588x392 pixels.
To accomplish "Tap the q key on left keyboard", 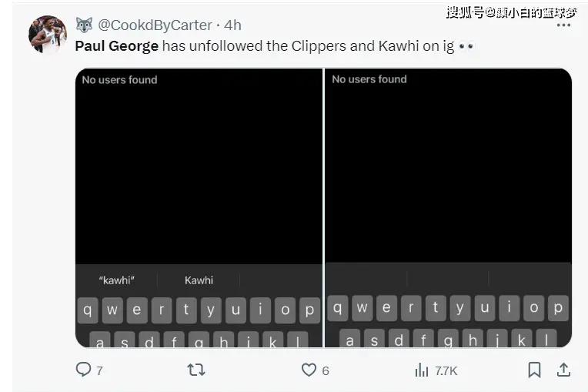I will [x=88, y=310].
